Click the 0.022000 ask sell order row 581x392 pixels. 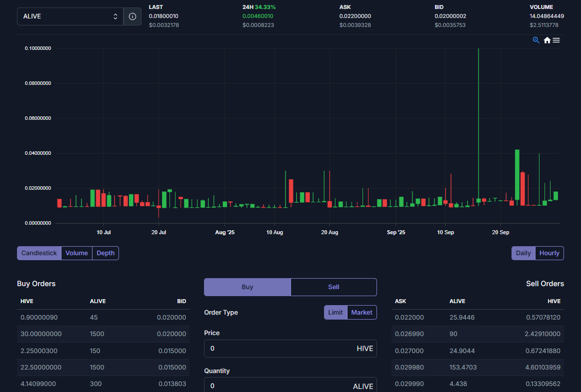coord(477,318)
